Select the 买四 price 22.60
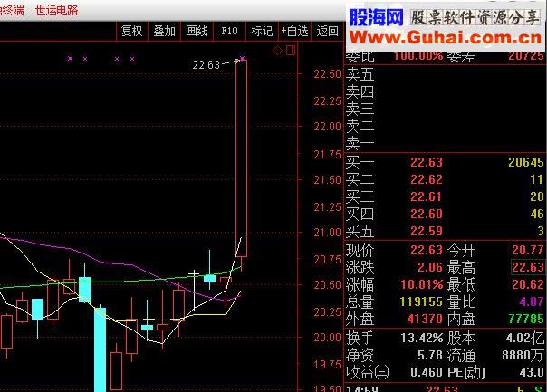Image resolution: width=547 pixels, height=392 pixels. coord(427,214)
